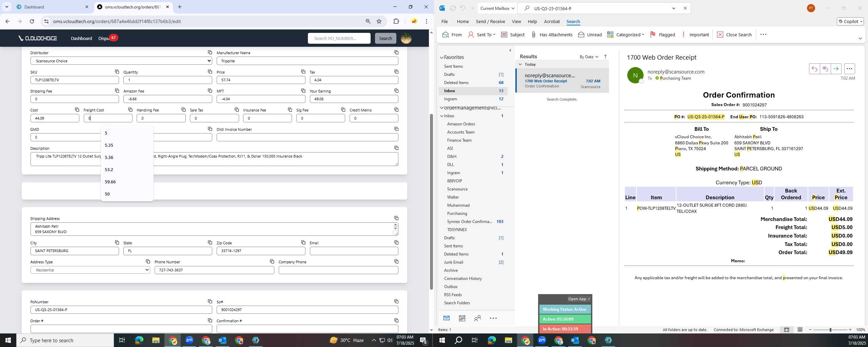Switch to Outlook Calendar view
Viewport: 868px width, 347px height.
(x=462, y=318)
